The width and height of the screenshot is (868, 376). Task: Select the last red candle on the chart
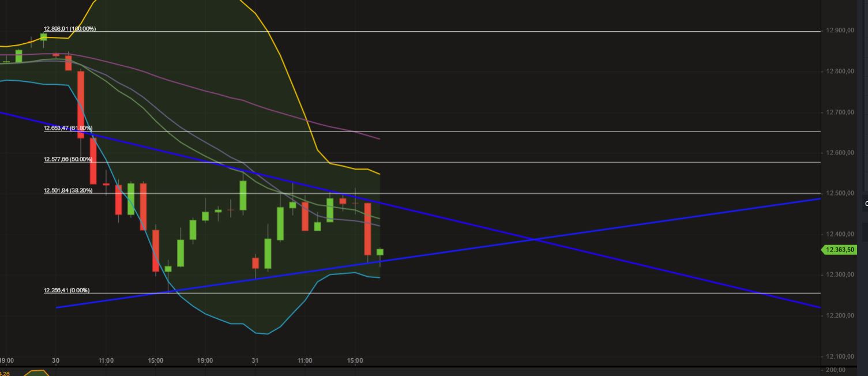coord(367,228)
